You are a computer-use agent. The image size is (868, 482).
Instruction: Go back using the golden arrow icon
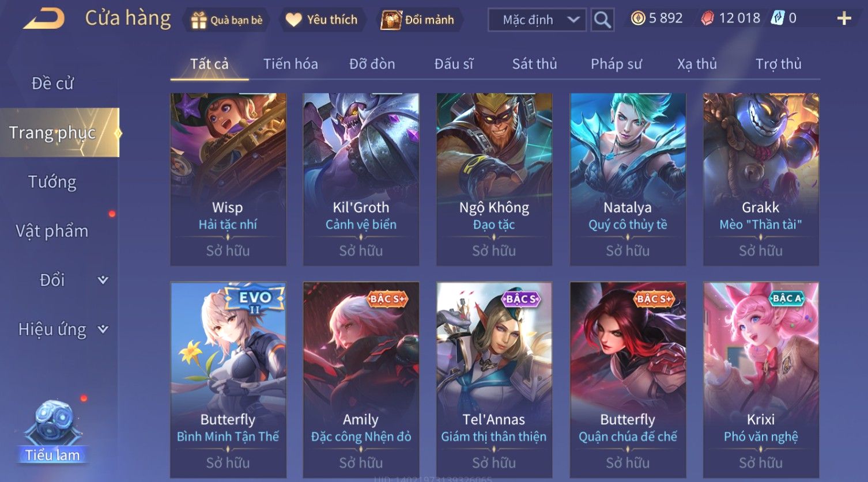pos(44,18)
